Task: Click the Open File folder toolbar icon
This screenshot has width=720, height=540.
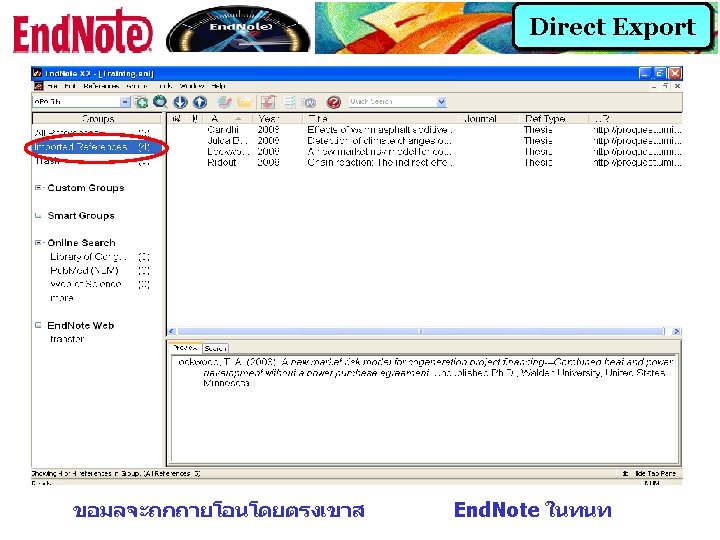Action: click(x=244, y=102)
